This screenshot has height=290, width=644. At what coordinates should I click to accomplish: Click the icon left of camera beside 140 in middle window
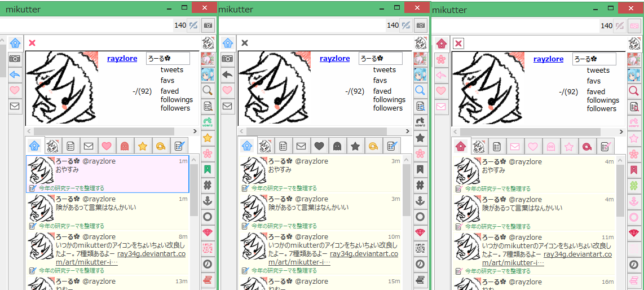click(406, 25)
